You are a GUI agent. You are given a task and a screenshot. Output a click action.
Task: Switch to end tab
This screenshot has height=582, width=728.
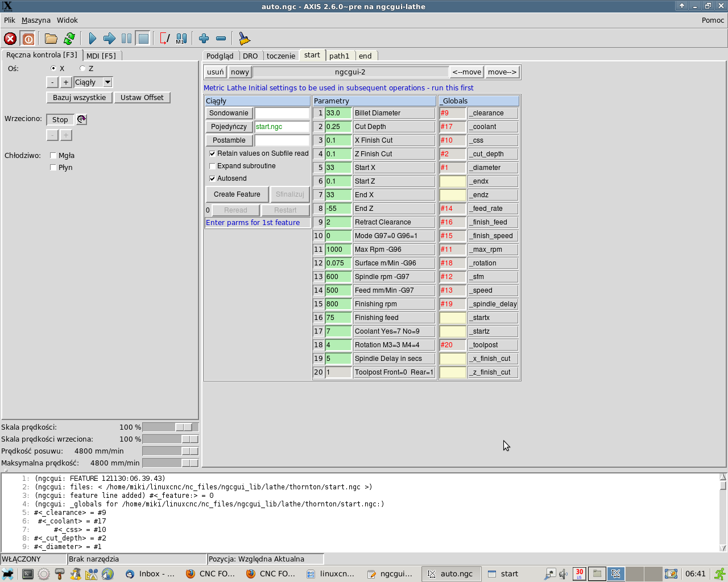click(365, 56)
